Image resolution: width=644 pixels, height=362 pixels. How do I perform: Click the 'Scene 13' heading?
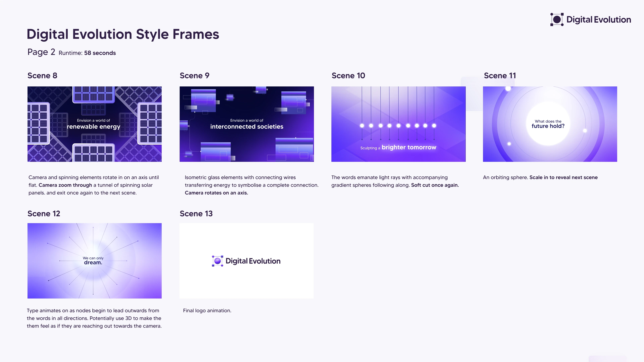click(196, 213)
